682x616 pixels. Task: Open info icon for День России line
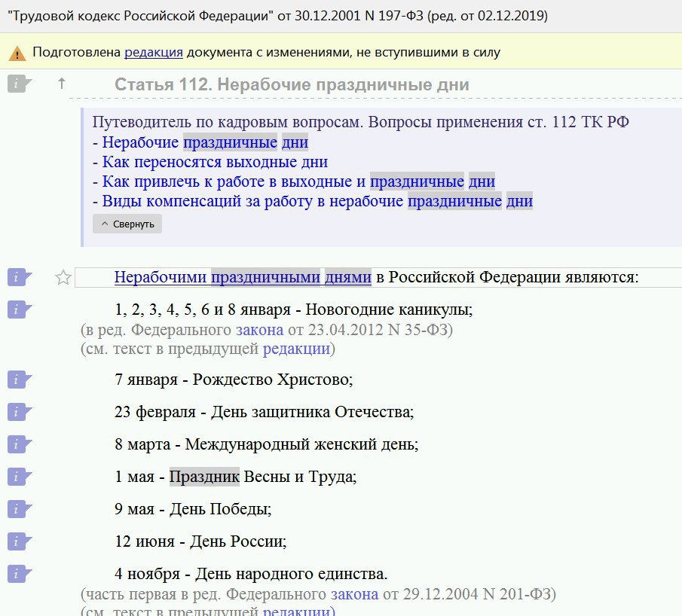pos(19,541)
